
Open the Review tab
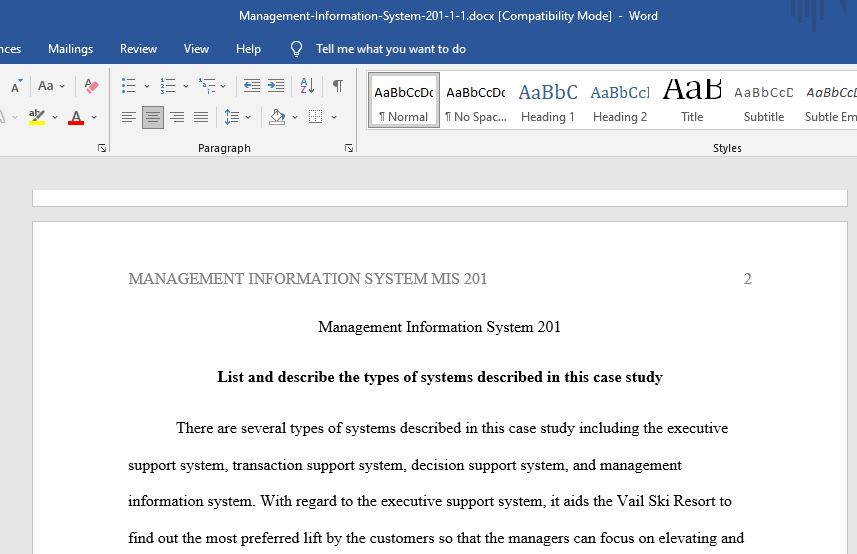pyautogui.click(x=138, y=49)
